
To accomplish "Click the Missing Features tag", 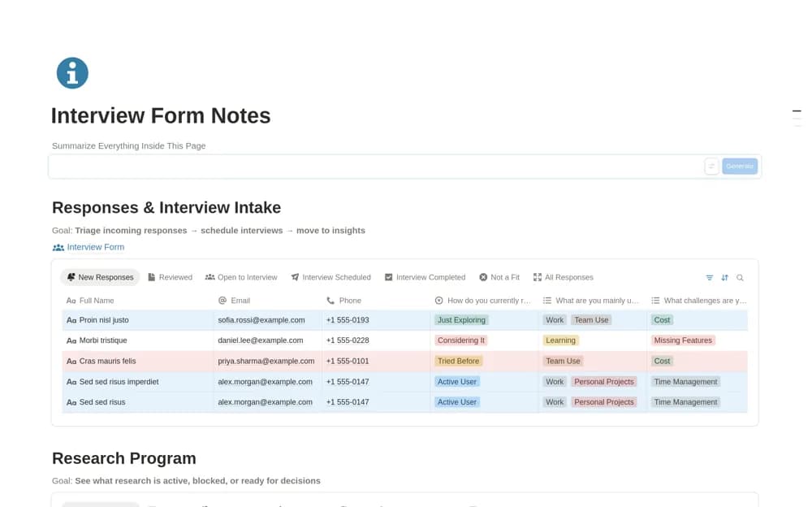I will (683, 340).
